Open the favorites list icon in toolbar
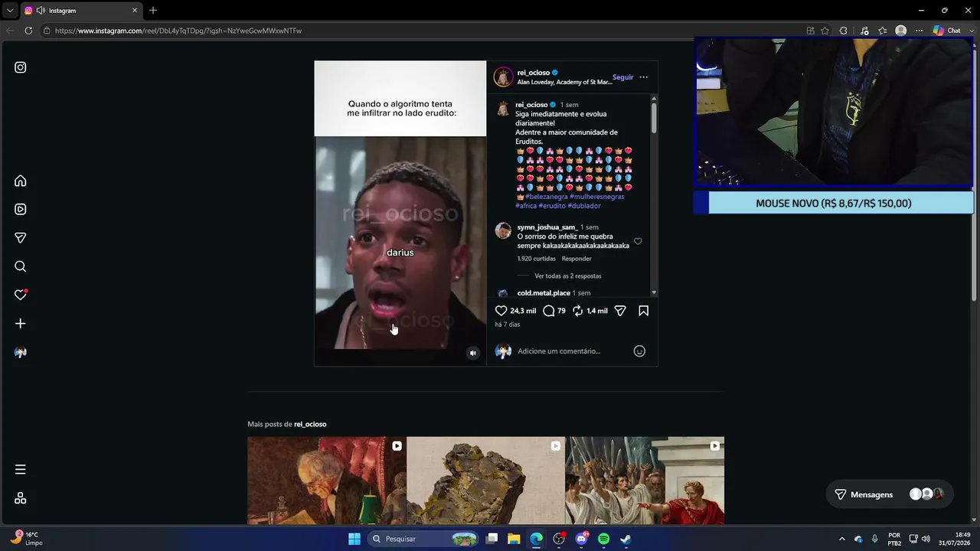This screenshot has height=551, width=980. (x=883, y=31)
